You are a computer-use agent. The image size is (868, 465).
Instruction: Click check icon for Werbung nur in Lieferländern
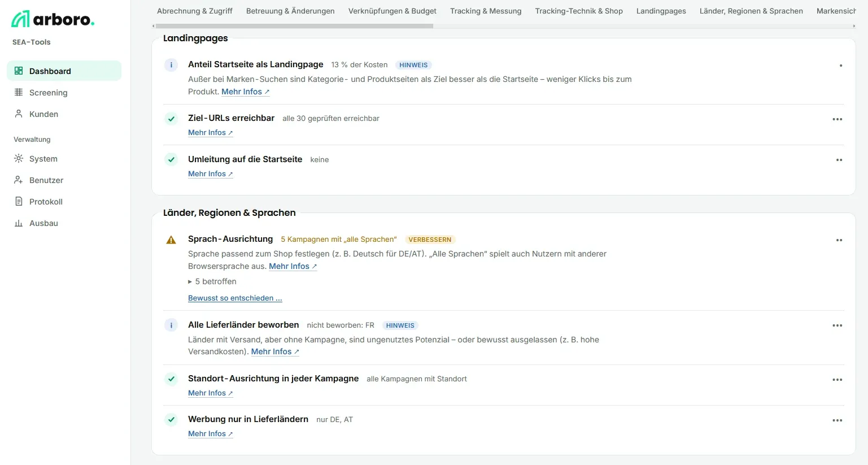click(171, 420)
